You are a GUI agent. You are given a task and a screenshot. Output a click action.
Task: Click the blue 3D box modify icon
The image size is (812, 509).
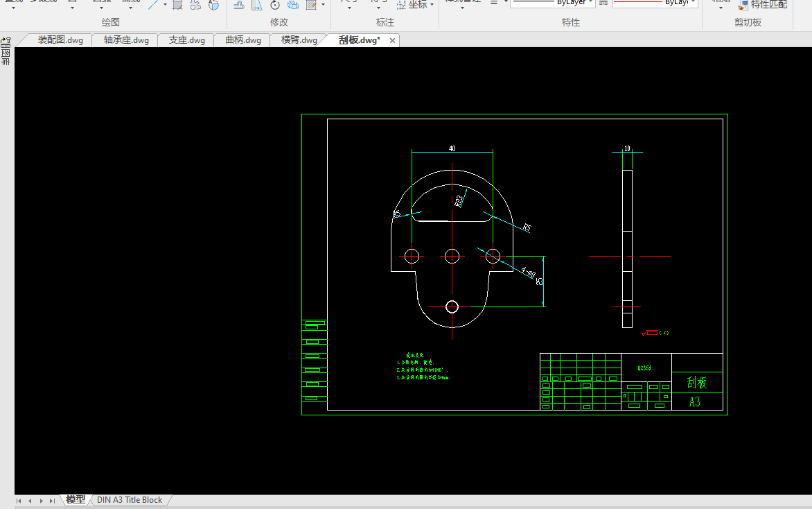tap(293, 5)
